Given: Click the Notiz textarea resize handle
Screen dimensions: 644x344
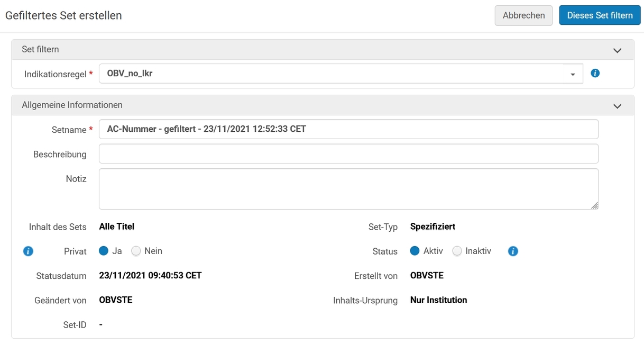Looking at the screenshot, I should 594,205.
